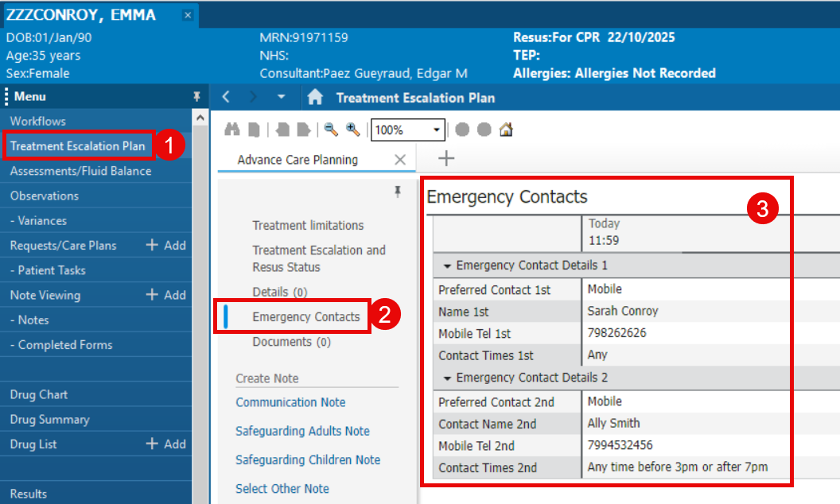Add a new tab with plus icon
The width and height of the screenshot is (840, 504).
[x=446, y=159]
